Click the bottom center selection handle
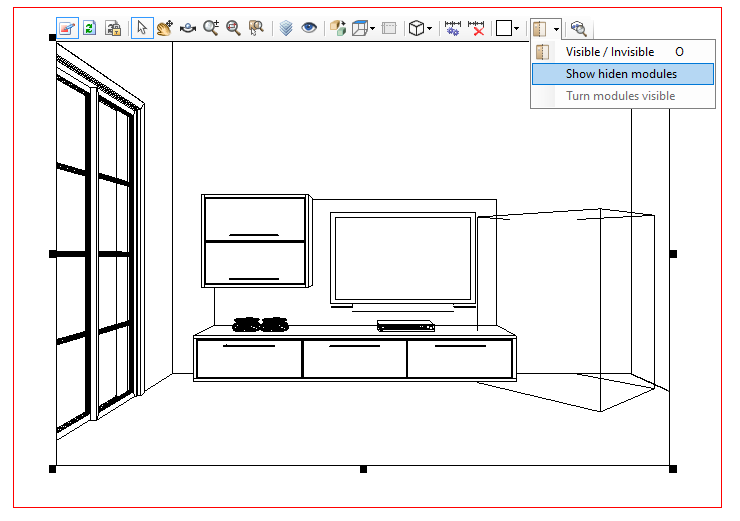Screen dimensions: 740x521 tap(363, 469)
